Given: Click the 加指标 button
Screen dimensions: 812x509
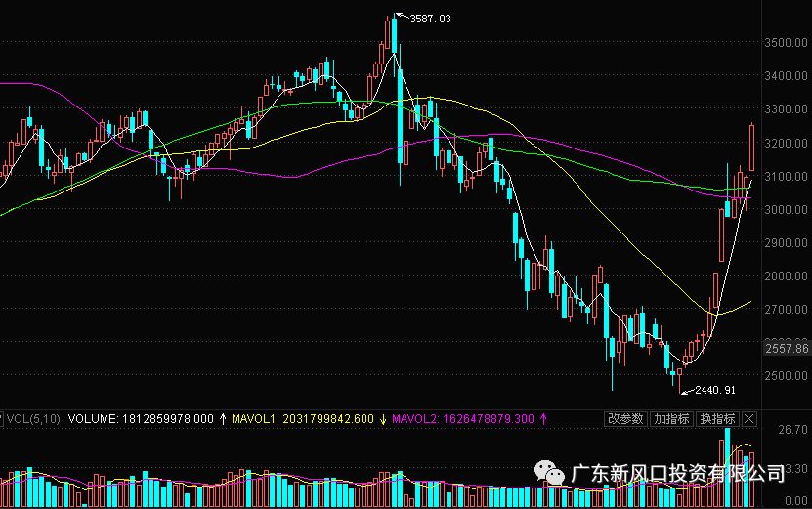Looking at the screenshot, I should pos(671,418).
